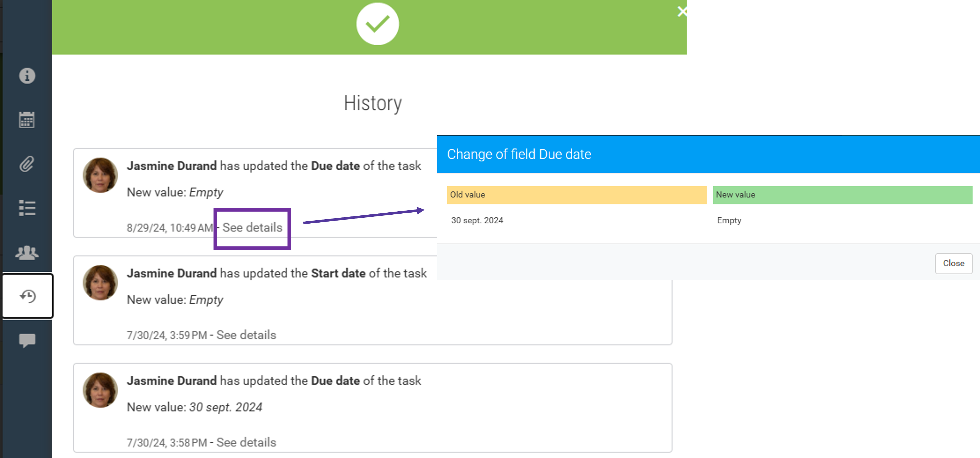The height and width of the screenshot is (458, 980).
Task: Click Jasmine Durand avatar in first entry
Action: 100,175
